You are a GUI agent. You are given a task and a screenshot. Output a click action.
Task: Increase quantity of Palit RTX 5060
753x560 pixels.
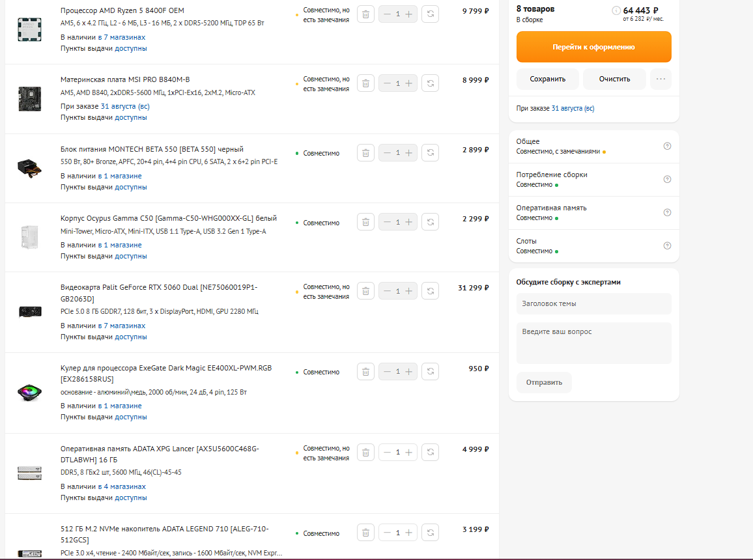click(408, 291)
